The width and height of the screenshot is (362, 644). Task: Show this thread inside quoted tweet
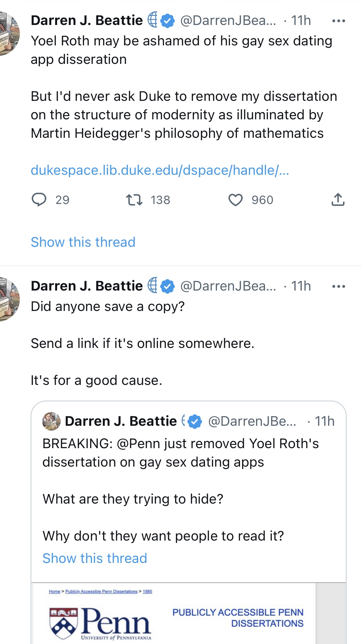(95, 558)
